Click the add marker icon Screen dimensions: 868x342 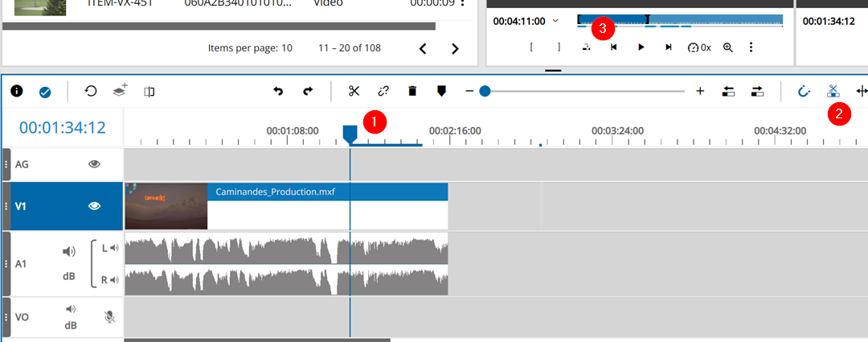point(441,91)
